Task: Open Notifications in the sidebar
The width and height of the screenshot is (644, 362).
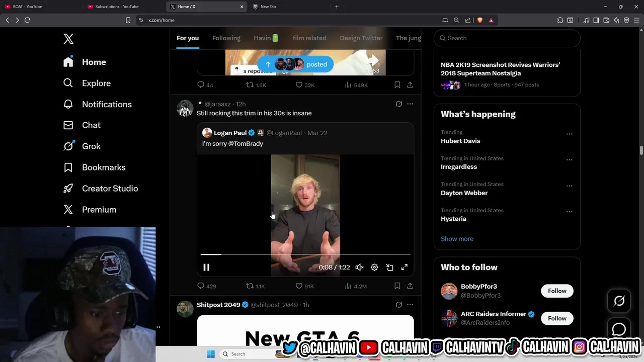Action: tap(97, 104)
